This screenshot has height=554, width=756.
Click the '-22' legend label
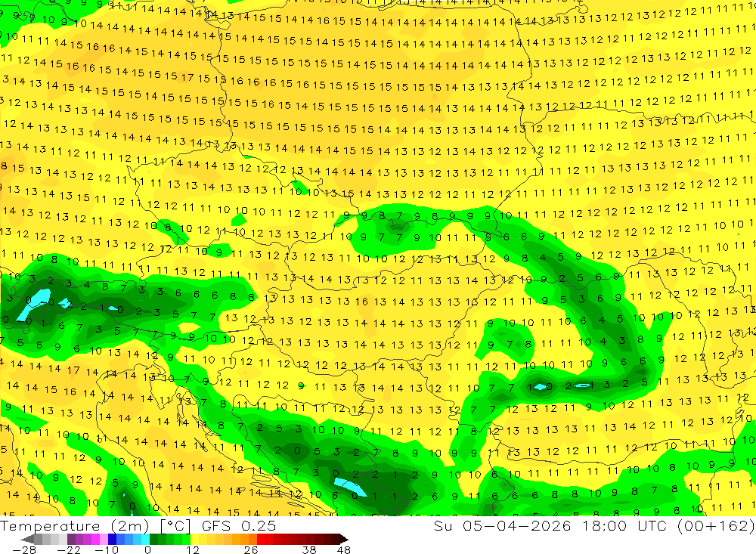(x=69, y=549)
